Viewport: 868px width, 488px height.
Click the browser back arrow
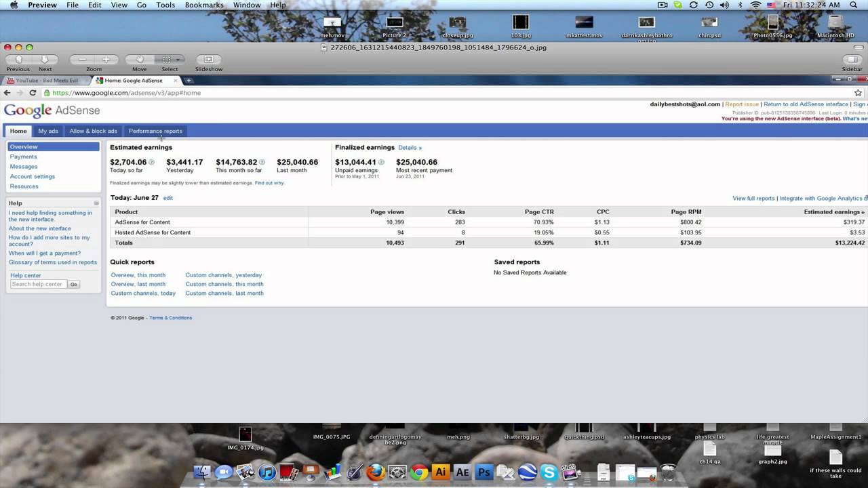click(8, 93)
